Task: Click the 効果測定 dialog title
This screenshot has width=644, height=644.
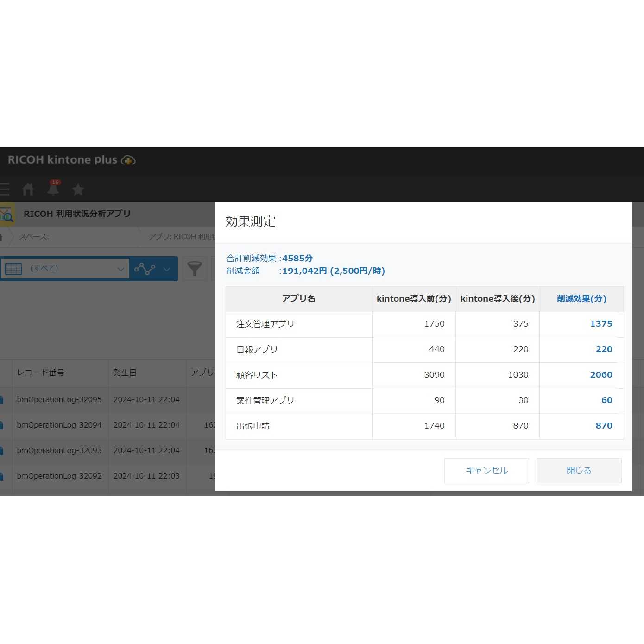Action: [250, 221]
